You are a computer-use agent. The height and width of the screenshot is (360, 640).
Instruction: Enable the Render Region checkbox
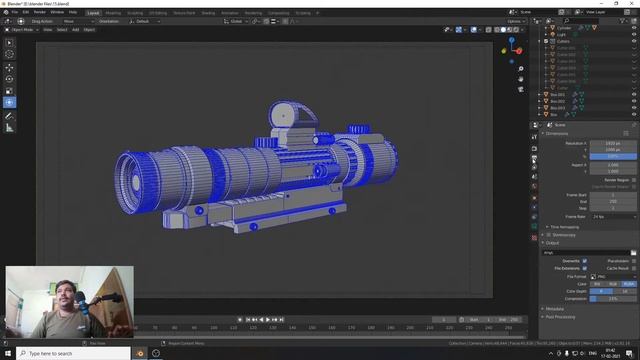coord(633,180)
